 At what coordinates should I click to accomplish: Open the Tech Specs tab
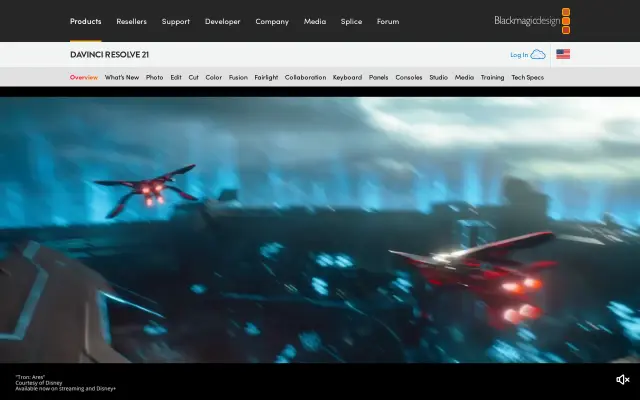(527, 77)
